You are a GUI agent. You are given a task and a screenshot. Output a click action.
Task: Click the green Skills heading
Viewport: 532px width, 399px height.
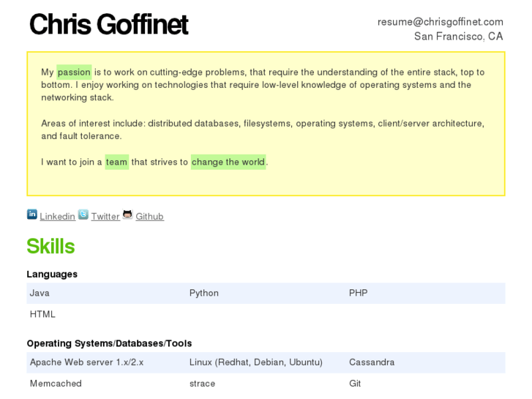click(x=50, y=247)
